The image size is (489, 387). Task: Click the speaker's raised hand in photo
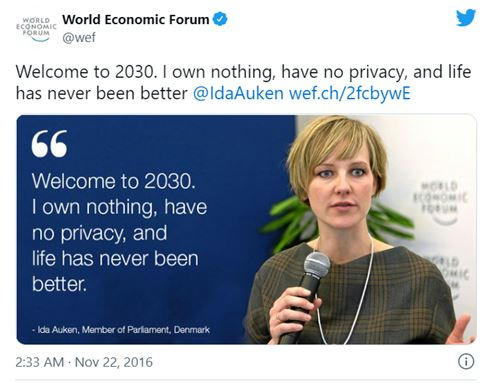[462, 330]
